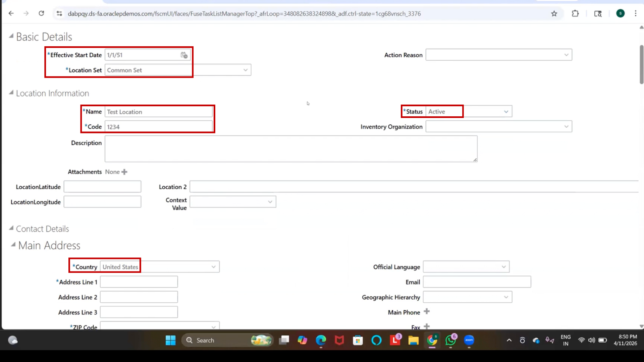Image resolution: width=644 pixels, height=362 pixels.
Task: Open Microsoft Store from the taskbar
Action: (358, 340)
